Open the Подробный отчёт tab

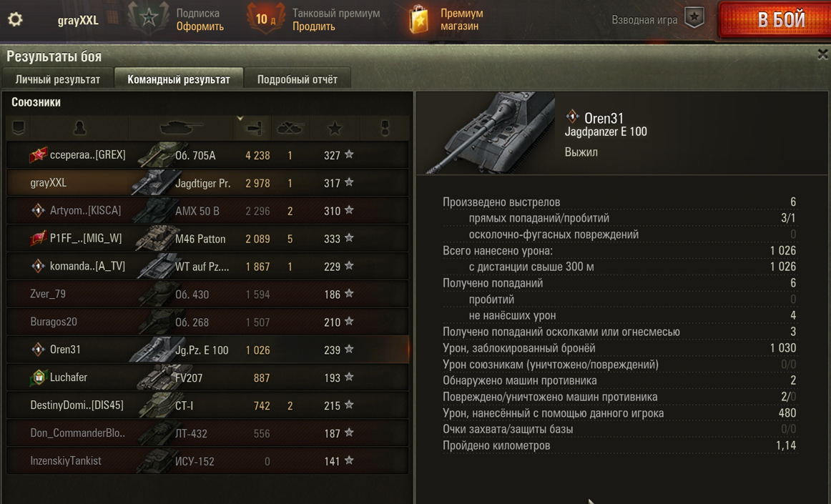(x=297, y=79)
